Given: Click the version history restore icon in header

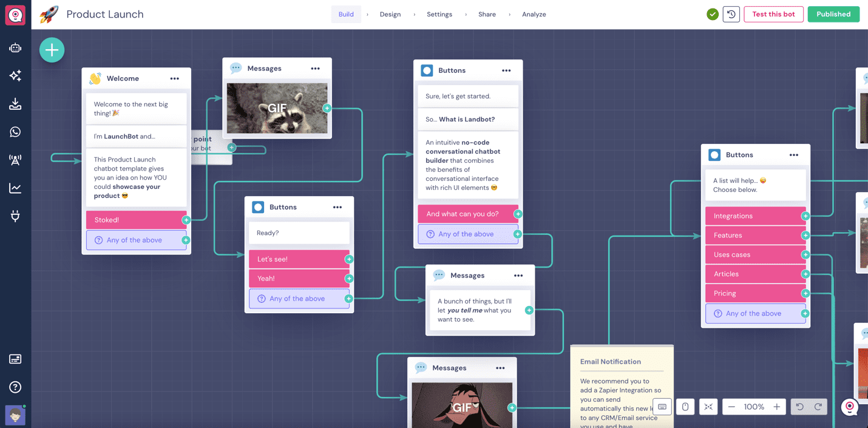Looking at the screenshot, I should (731, 14).
